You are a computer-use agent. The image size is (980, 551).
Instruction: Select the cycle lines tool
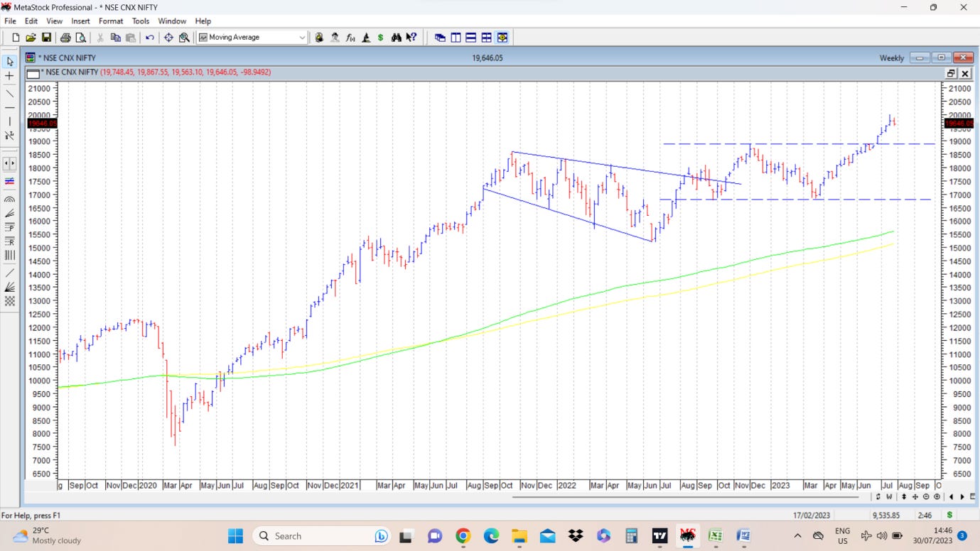pyautogui.click(x=10, y=255)
